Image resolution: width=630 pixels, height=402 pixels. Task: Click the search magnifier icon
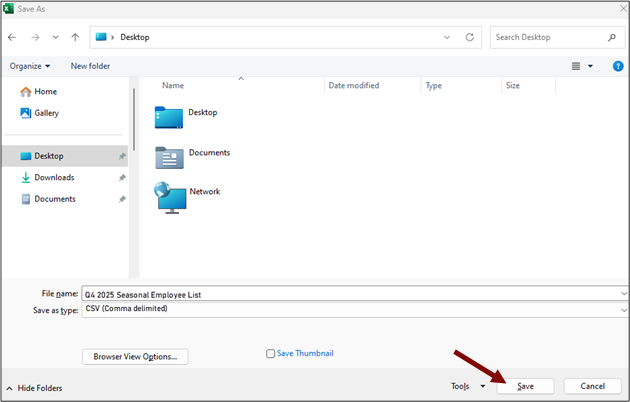click(x=612, y=37)
